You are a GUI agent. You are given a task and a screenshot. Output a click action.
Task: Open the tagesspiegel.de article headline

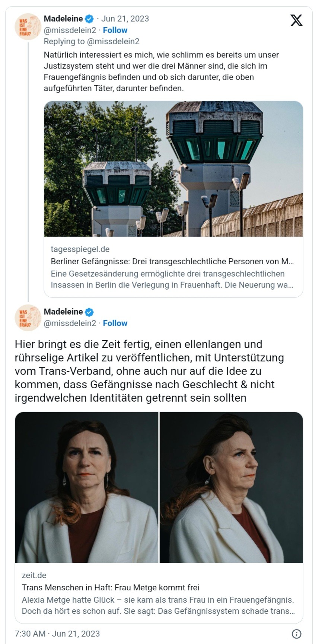[172, 261]
